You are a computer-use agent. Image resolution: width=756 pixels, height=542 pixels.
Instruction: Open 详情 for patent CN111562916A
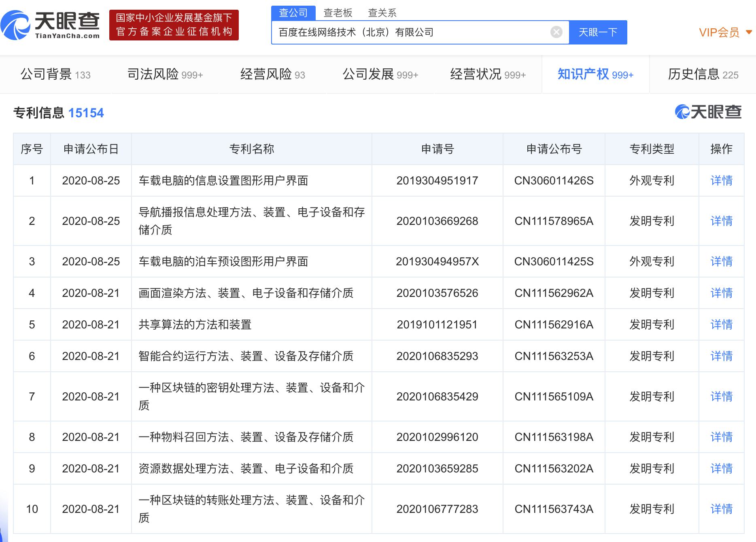(721, 324)
